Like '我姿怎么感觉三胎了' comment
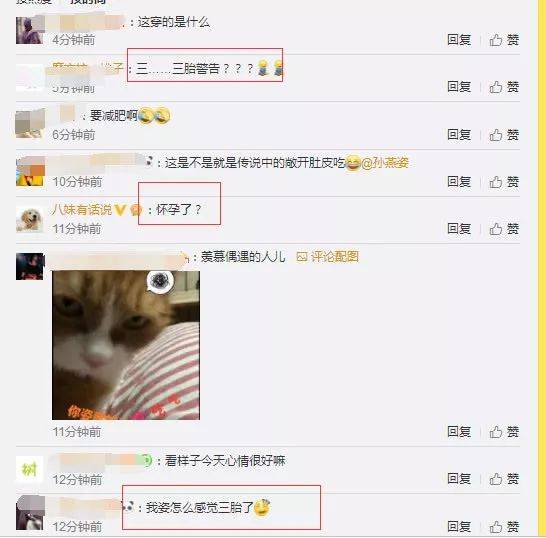This screenshot has height=538, width=546. 504,527
